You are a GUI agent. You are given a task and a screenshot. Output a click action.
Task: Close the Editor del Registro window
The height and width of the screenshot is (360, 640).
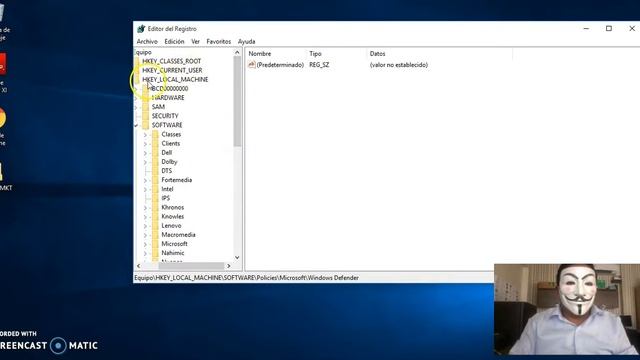tap(631, 29)
